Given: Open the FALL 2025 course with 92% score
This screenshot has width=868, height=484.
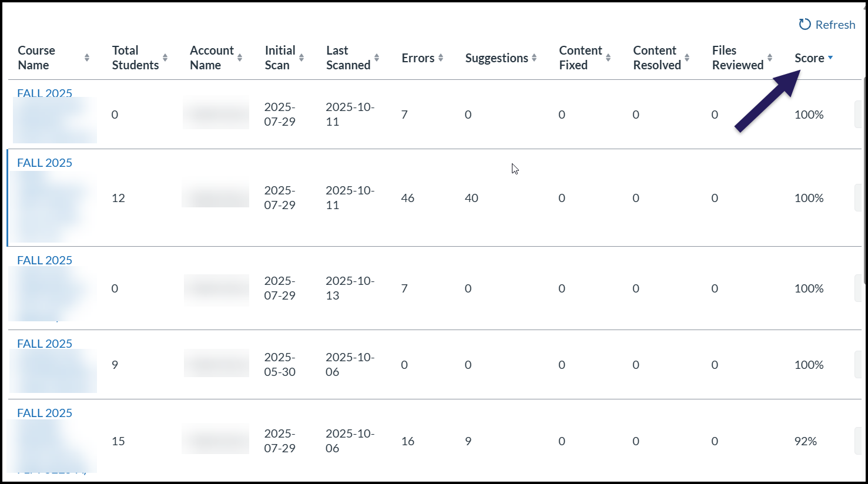Looking at the screenshot, I should click(x=44, y=413).
